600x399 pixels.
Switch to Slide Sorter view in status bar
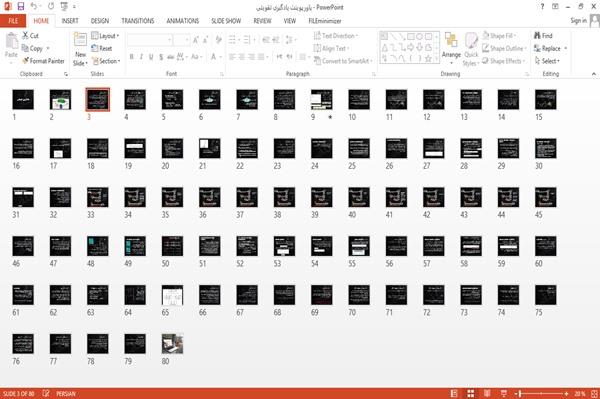(471, 393)
